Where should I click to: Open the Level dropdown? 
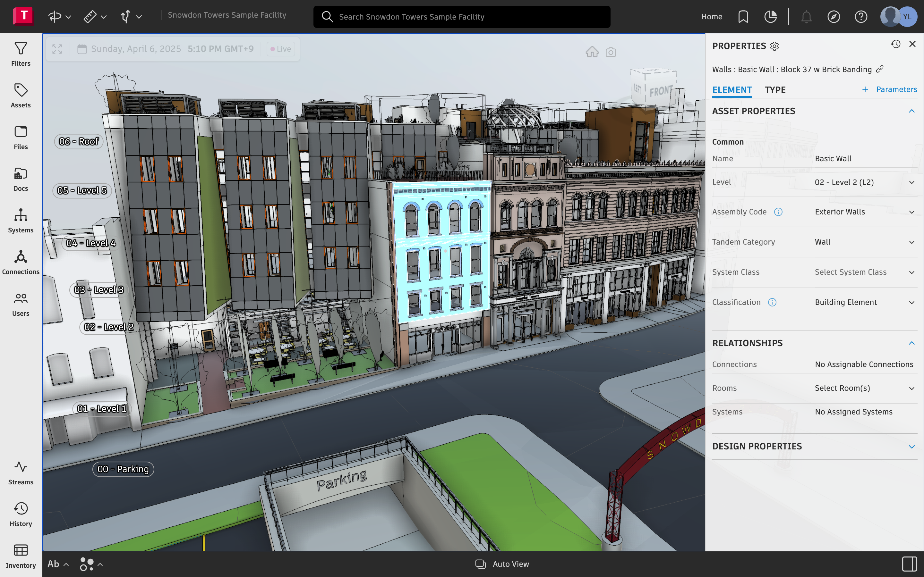[x=863, y=182]
